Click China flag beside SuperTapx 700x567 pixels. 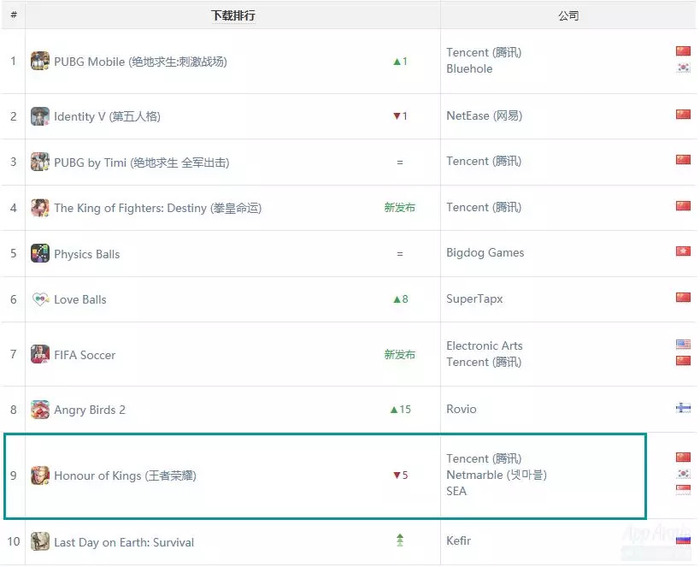point(683,297)
